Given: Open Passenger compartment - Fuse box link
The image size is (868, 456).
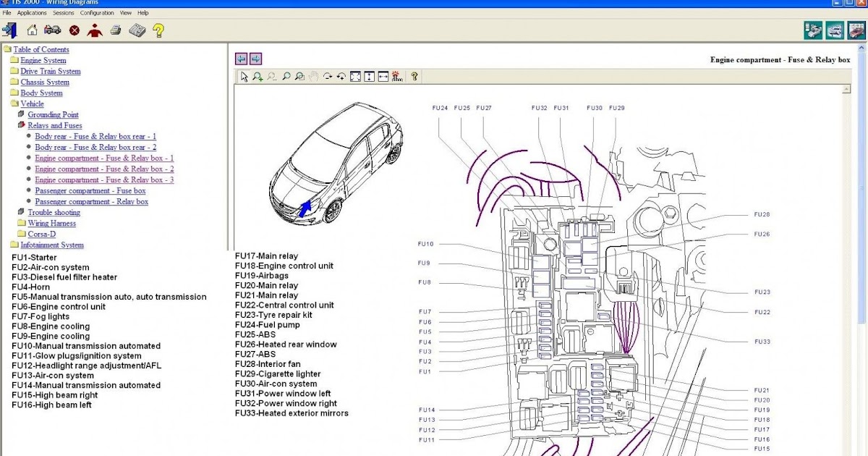Looking at the screenshot, I should point(90,190).
